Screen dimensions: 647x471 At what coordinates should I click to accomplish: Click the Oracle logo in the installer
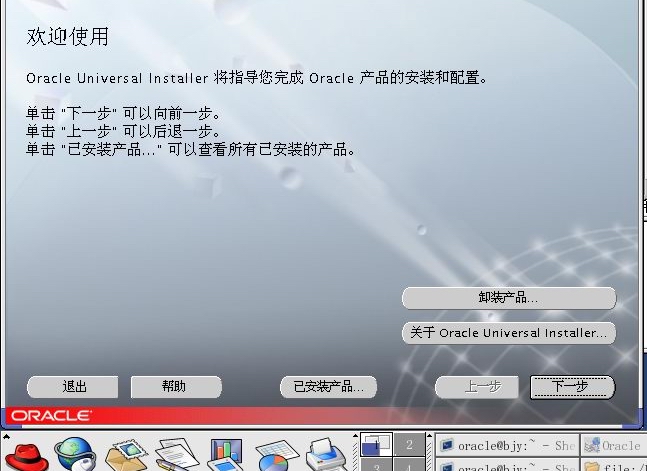[x=51, y=415]
